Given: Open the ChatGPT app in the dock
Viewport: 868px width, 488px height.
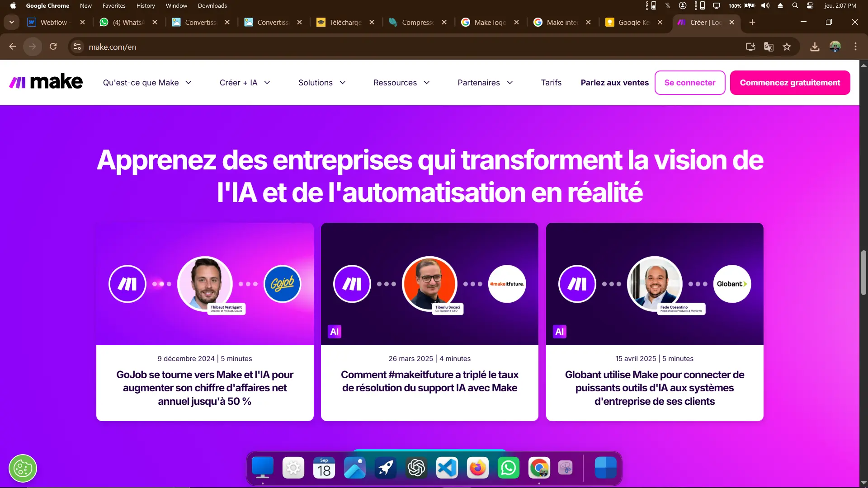Looking at the screenshot, I should click(x=416, y=468).
